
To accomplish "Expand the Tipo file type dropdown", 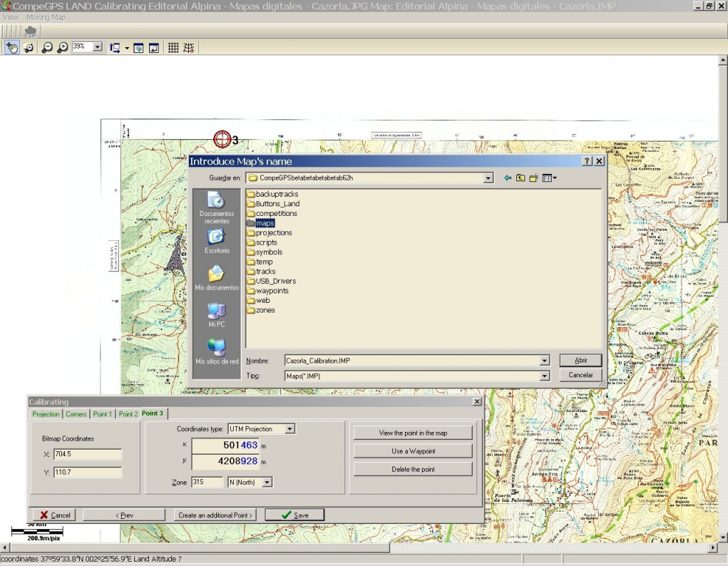I will point(544,377).
